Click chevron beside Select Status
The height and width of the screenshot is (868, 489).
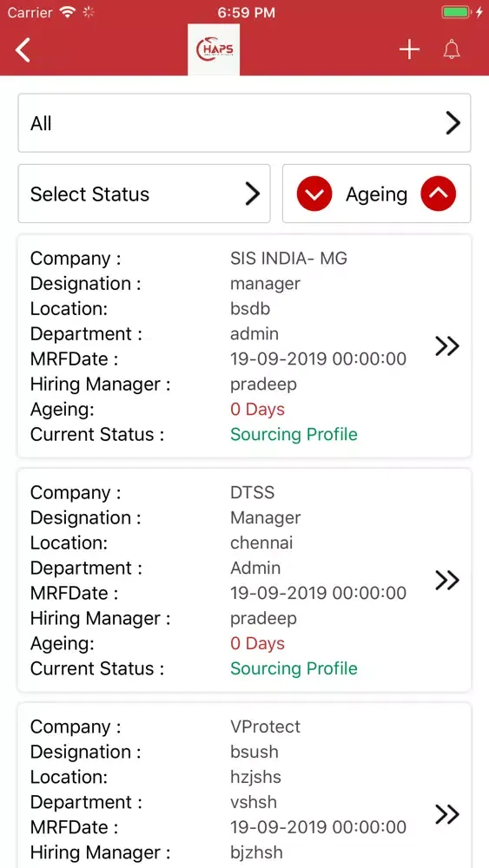[x=253, y=194]
